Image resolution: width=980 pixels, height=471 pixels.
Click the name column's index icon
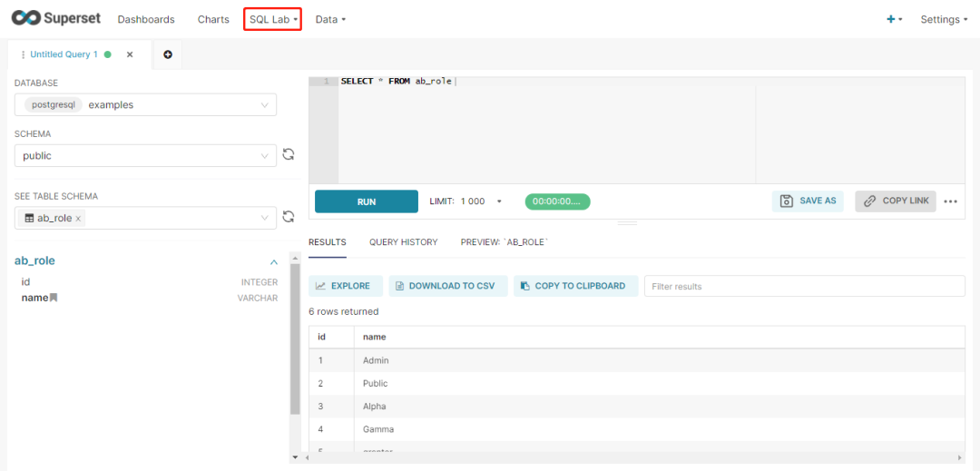pyautogui.click(x=54, y=298)
